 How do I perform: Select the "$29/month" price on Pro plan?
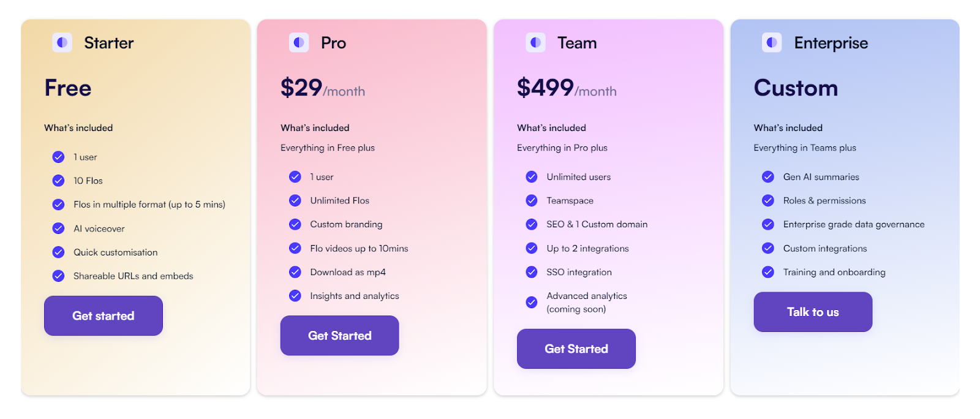[x=322, y=88]
